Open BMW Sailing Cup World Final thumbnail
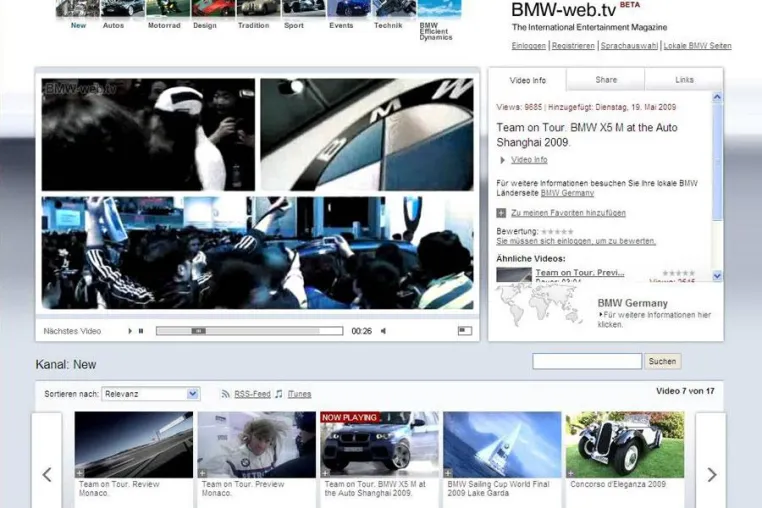Image resolution: width=762 pixels, height=508 pixels. [x=502, y=445]
